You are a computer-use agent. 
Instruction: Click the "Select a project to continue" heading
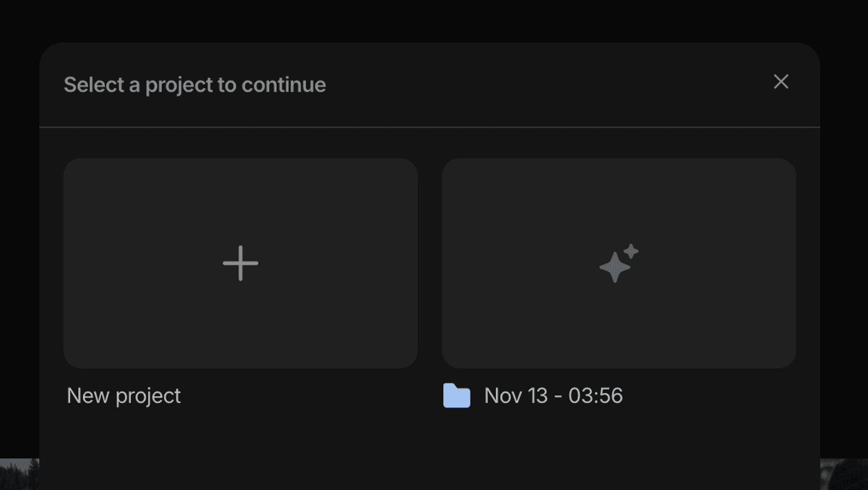click(x=195, y=85)
